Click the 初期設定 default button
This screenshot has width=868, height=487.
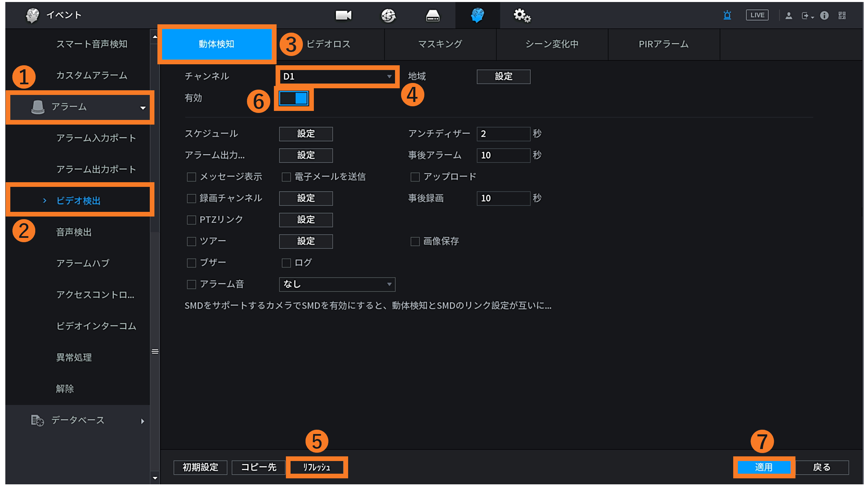coord(200,467)
